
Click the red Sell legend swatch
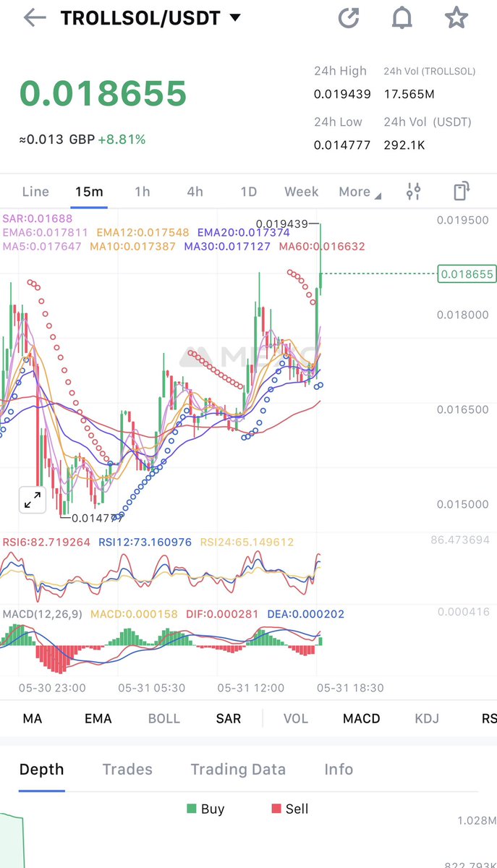276,809
